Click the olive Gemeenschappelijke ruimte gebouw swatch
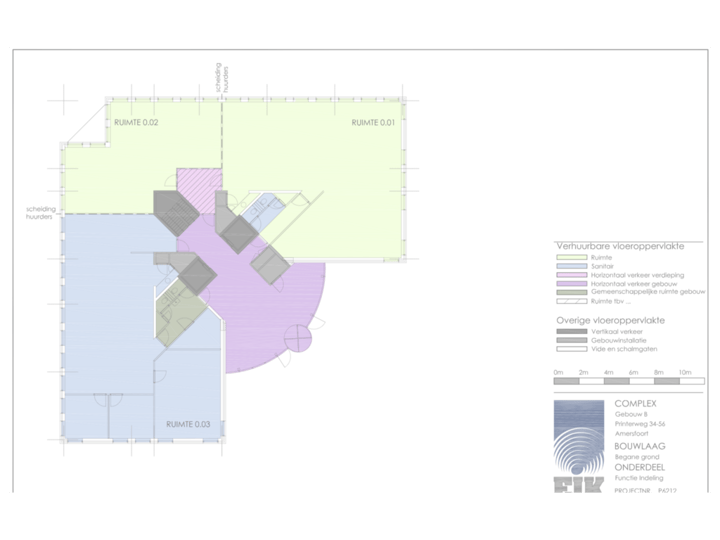 [572, 292]
